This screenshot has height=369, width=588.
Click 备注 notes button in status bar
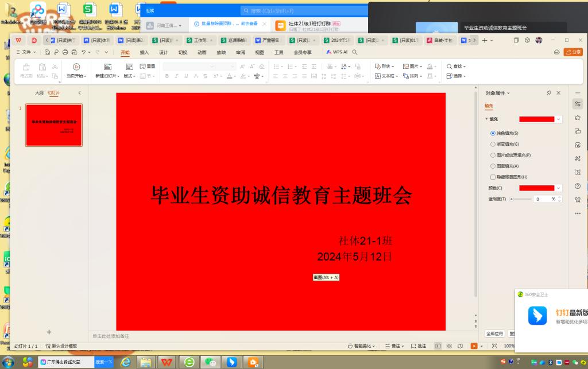coord(394,346)
